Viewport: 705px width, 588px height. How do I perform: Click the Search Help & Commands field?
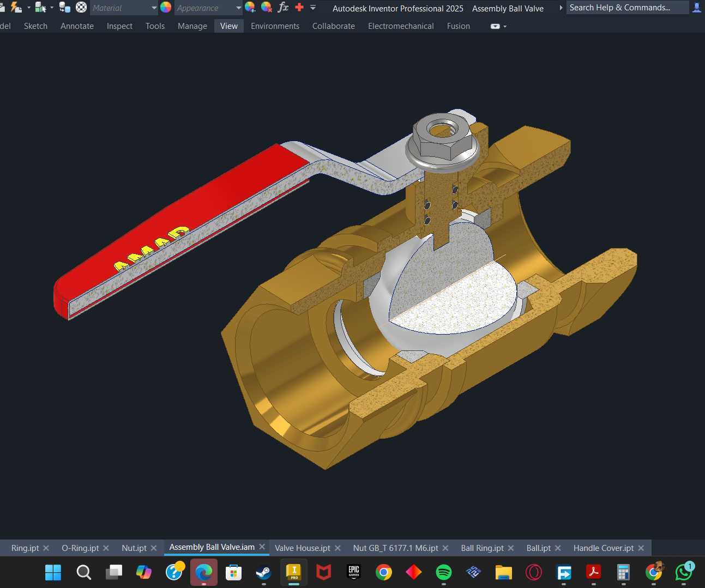pyautogui.click(x=627, y=8)
